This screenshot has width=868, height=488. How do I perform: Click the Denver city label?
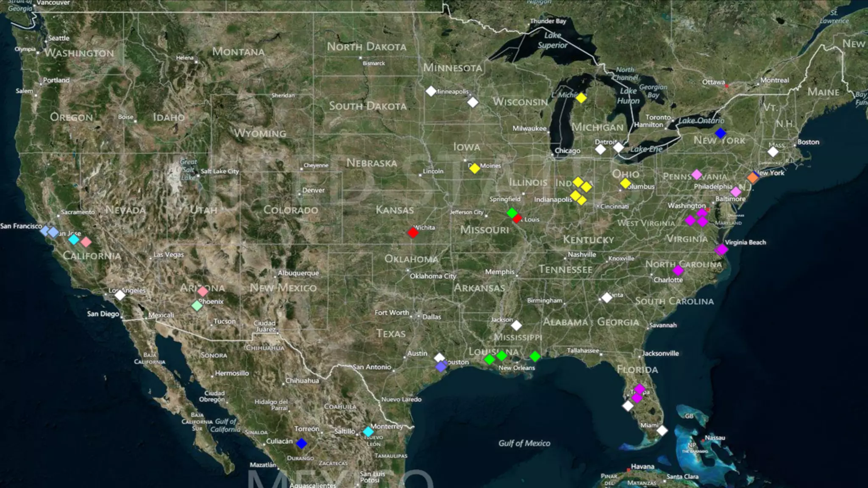[313, 190]
